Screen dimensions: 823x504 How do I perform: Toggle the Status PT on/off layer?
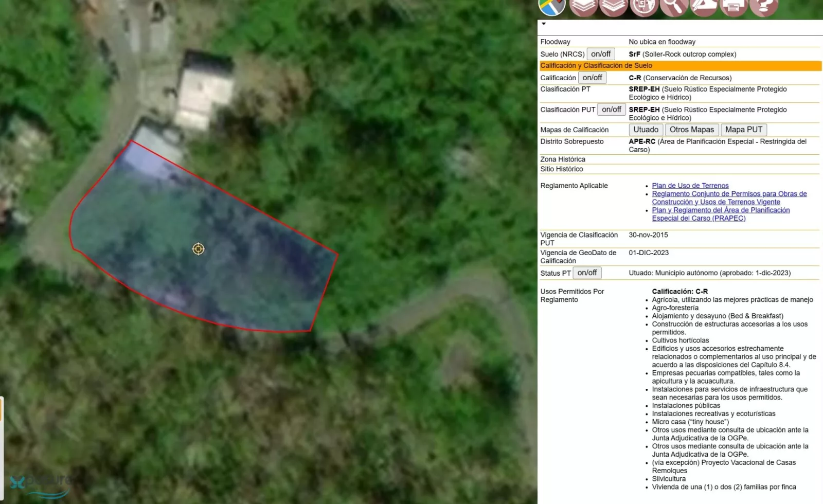click(587, 273)
